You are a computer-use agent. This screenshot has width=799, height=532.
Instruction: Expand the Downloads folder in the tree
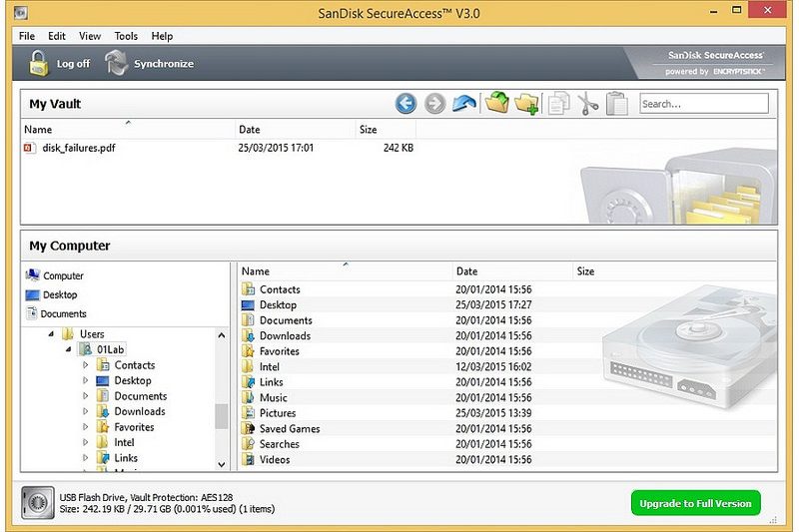coord(86,412)
